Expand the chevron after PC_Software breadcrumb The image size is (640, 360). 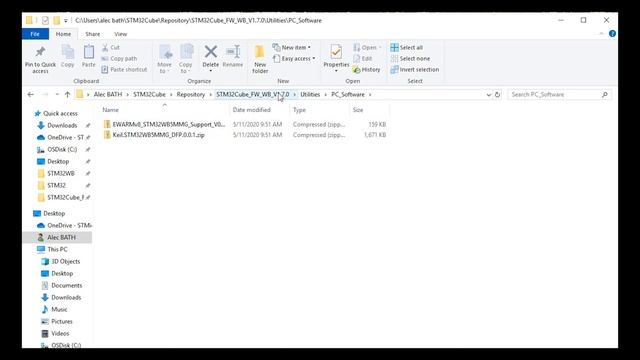pyautogui.click(x=370, y=95)
